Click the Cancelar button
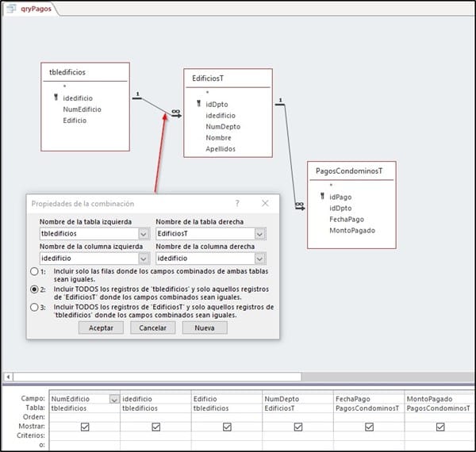Screen dimensions: 476x452 152,328
